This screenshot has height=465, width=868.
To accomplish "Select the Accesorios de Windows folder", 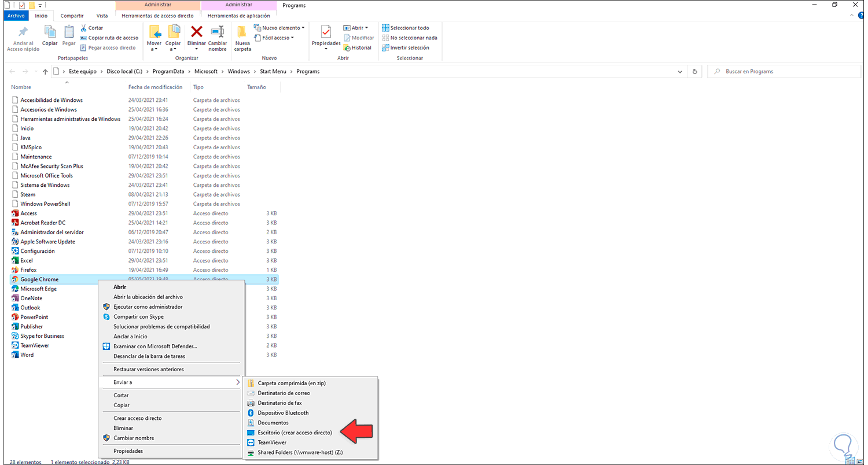I will point(145,109).
